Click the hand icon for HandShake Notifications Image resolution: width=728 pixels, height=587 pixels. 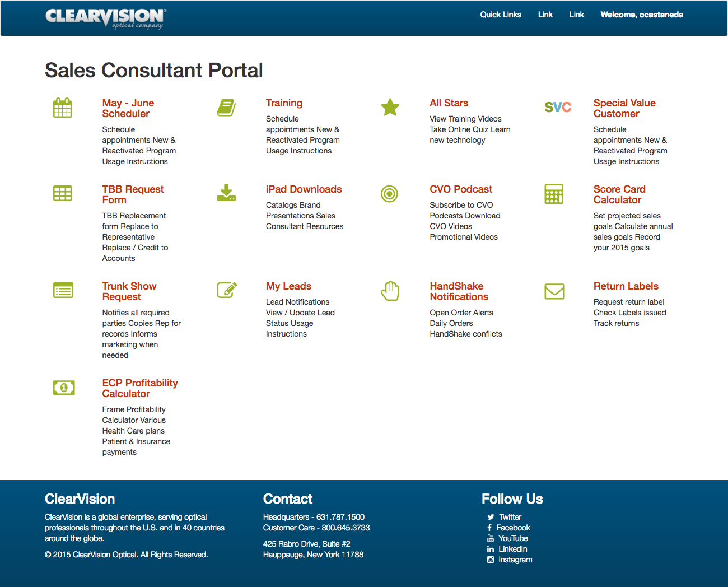click(390, 291)
